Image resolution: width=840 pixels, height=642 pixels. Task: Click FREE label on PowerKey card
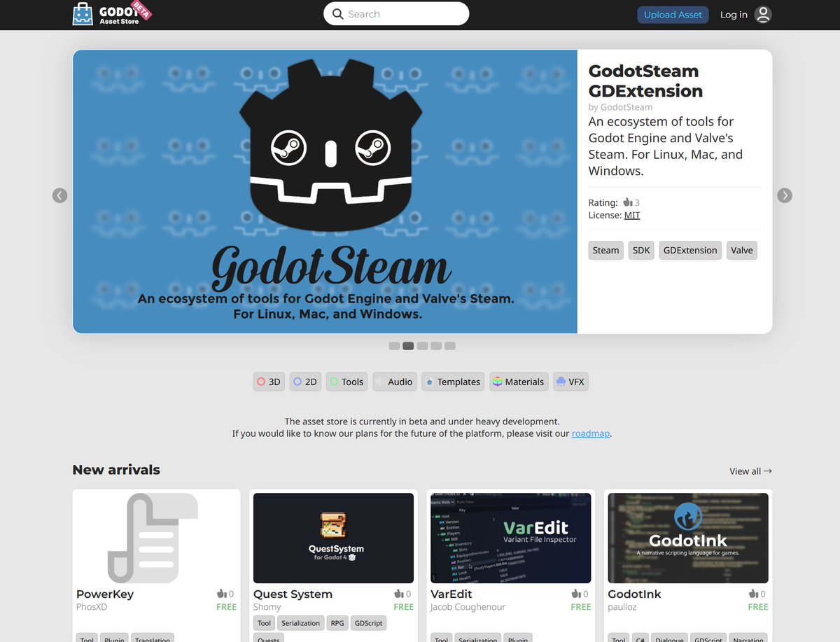[x=227, y=607]
